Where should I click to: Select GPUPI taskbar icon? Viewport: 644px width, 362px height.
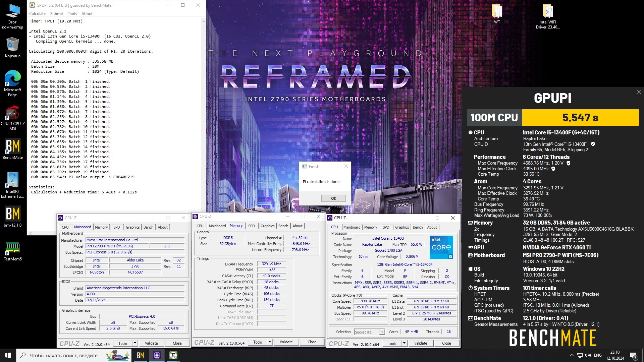[x=173, y=355]
